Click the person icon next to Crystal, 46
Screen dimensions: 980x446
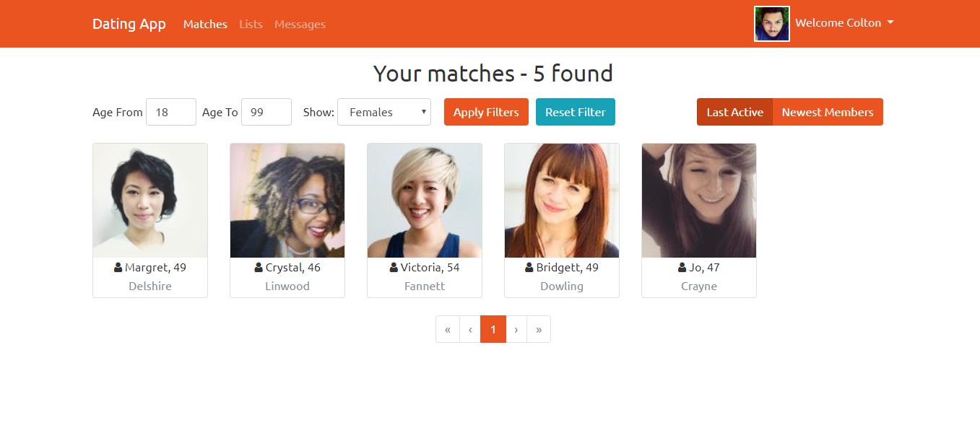point(259,267)
